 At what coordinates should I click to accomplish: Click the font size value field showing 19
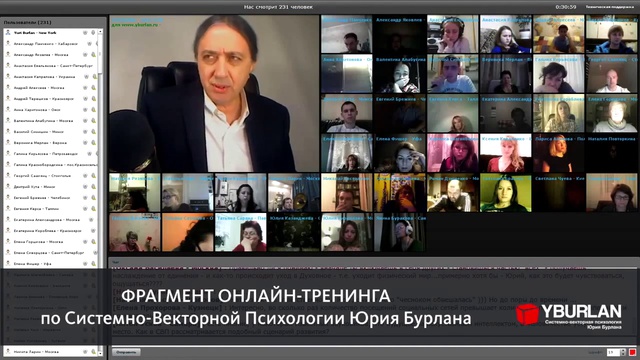click(x=613, y=352)
